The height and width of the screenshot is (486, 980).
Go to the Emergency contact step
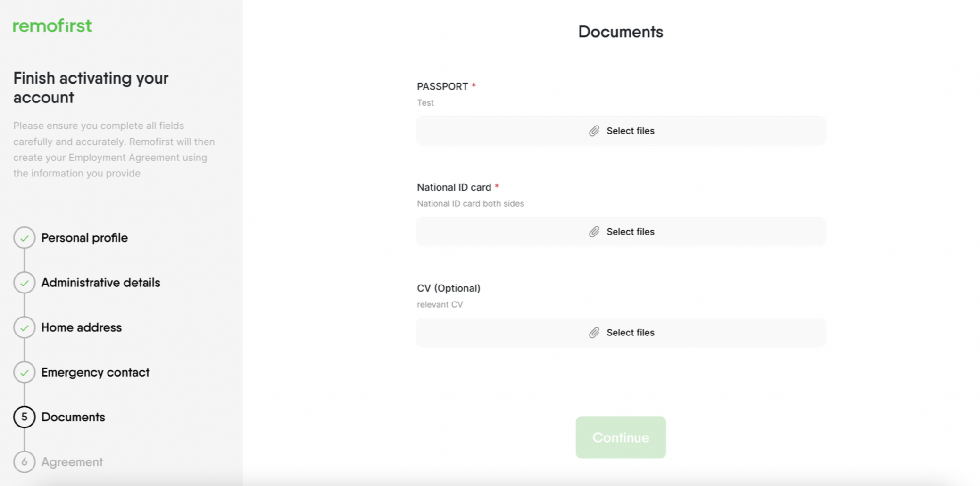[95, 372]
